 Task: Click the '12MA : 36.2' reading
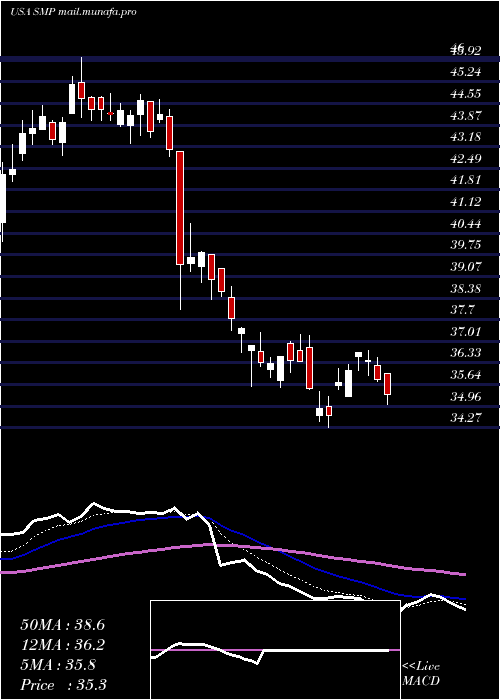tap(62, 645)
